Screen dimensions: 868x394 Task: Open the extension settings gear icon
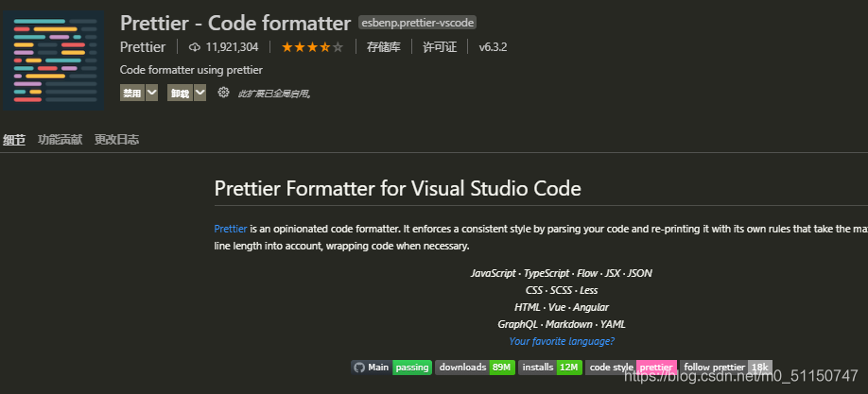[x=223, y=93]
